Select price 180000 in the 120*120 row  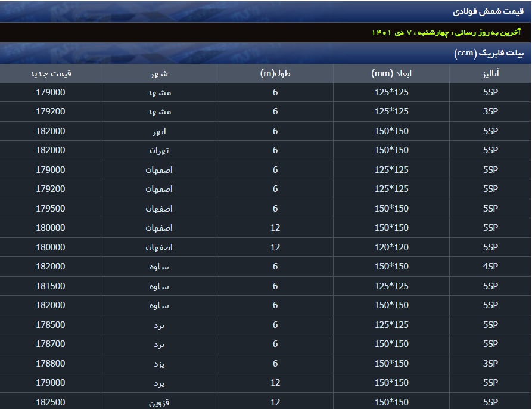click(51, 247)
